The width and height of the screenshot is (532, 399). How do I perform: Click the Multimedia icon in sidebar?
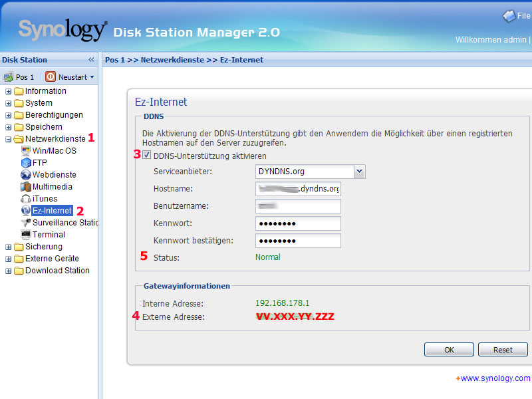(26, 187)
